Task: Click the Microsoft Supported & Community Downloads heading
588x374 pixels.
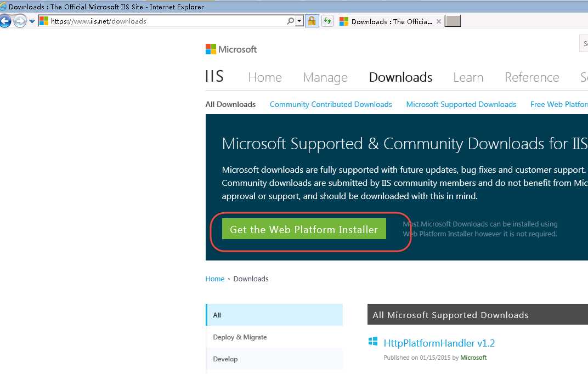Action: coord(405,144)
